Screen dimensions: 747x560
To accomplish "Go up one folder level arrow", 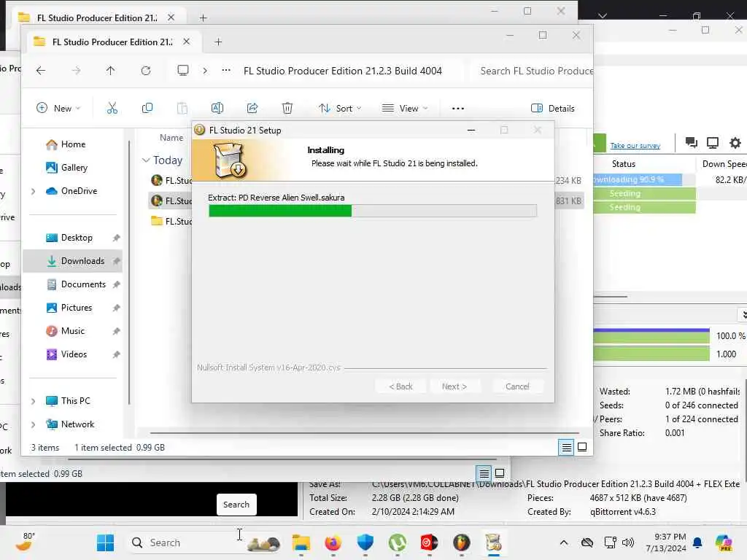I will click(111, 71).
